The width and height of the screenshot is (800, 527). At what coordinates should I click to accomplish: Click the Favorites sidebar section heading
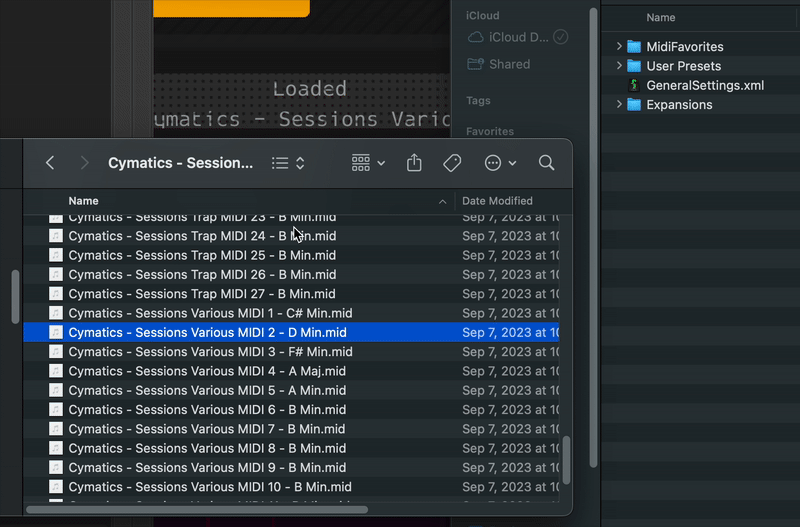490,131
